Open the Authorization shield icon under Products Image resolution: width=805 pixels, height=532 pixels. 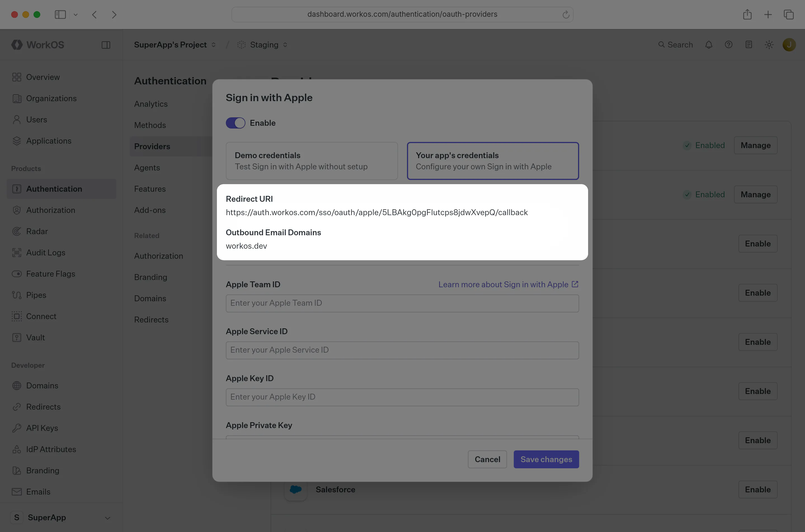[16, 210]
